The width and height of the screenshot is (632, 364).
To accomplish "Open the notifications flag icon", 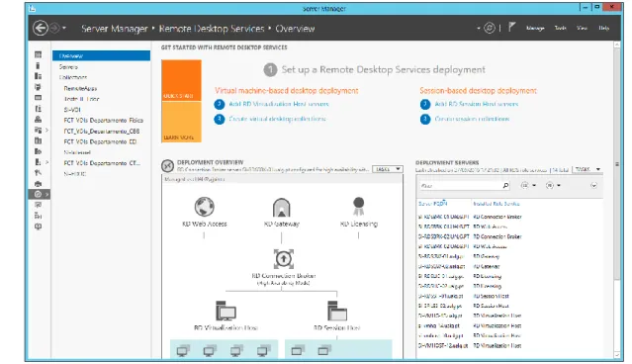I will click(x=511, y=28).
